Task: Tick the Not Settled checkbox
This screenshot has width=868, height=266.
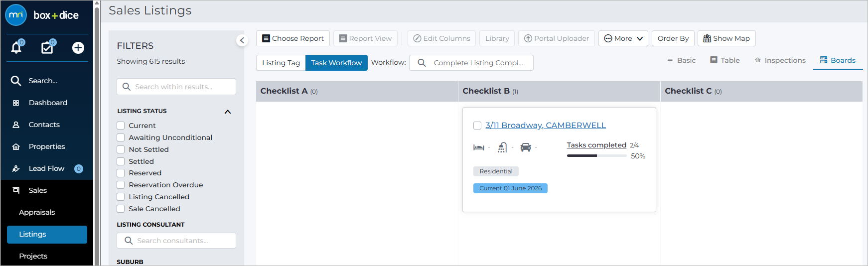Action: point(121,149)
